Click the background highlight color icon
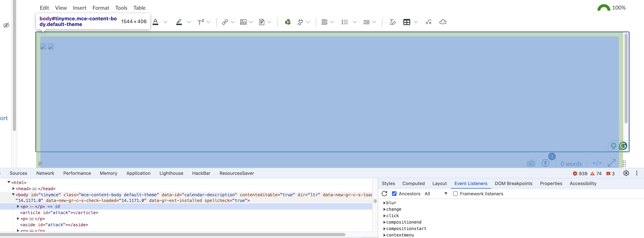The image size is (644, 238). coord(179,22)
